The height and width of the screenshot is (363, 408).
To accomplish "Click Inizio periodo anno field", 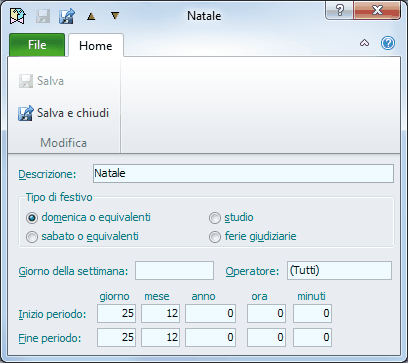I will tap(211, 313).
